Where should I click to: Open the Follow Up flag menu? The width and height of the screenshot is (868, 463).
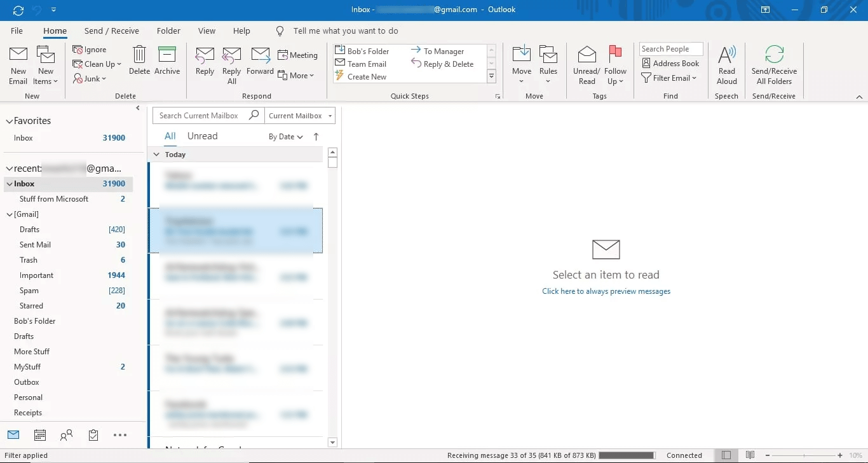[x=615, y=66]
